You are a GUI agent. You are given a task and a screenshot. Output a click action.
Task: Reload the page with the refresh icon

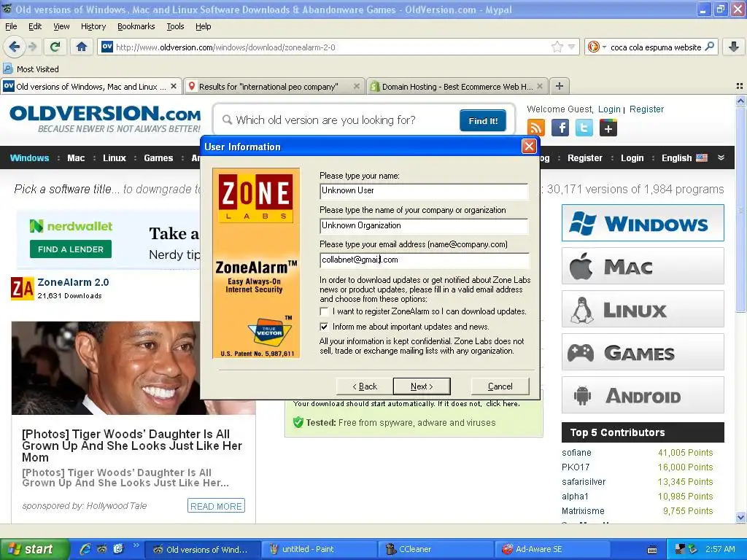pyautogui.click(x=55, y=47)
